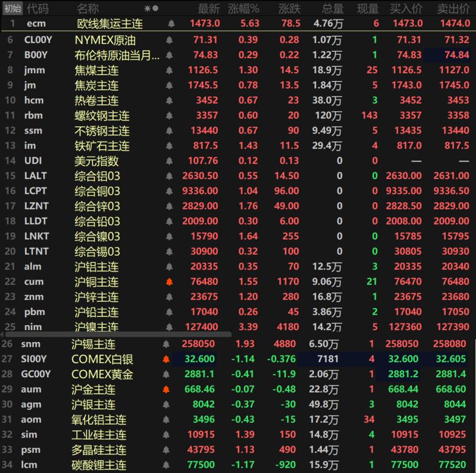Viewport: 476px width, 473px height.
Task: Click the alert bell for NYMEX原油
Action: pos(170,40)
